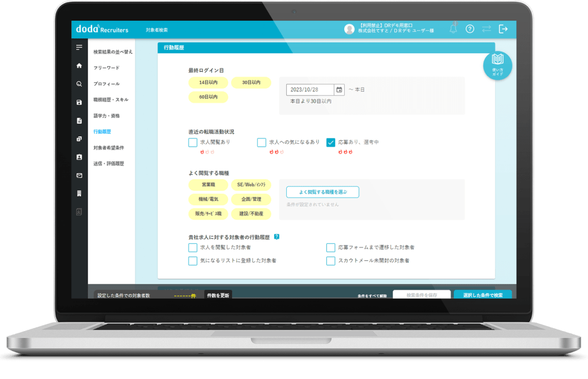
Task: Select the 30日以内 yellow chip
Action: (251, 82)
